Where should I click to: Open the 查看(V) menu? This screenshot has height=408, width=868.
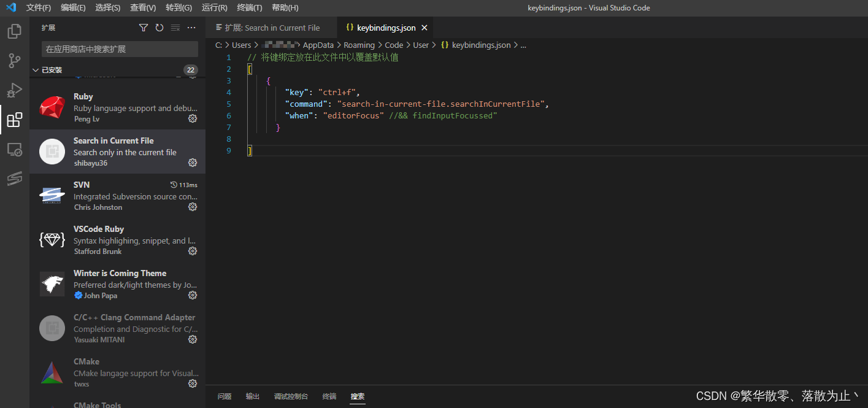143,8
